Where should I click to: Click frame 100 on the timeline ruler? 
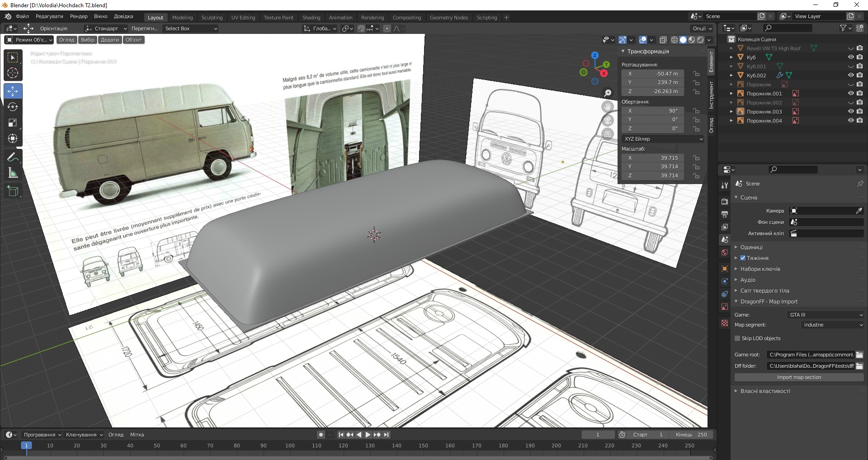tap(290, 446)
